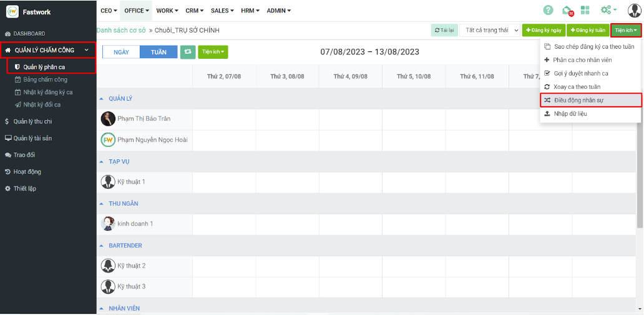Click the green swap/refresh icon button

coord(188,52)
